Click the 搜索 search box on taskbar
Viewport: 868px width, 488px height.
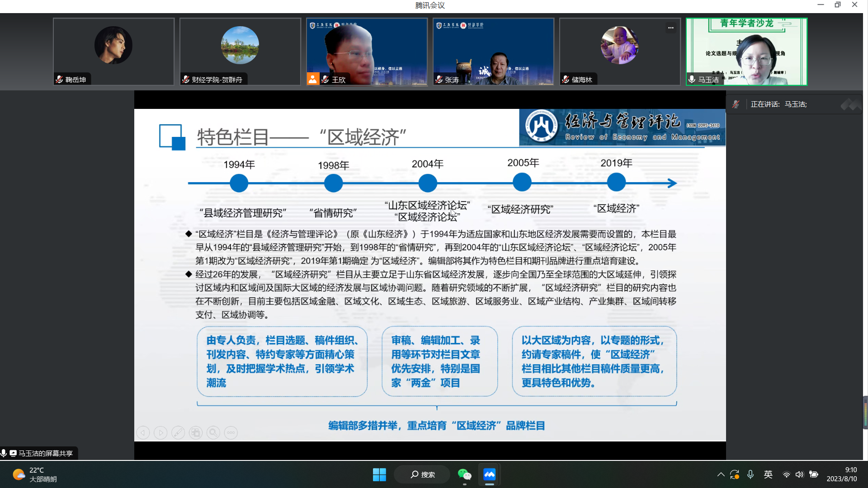[x=422, y=474]
